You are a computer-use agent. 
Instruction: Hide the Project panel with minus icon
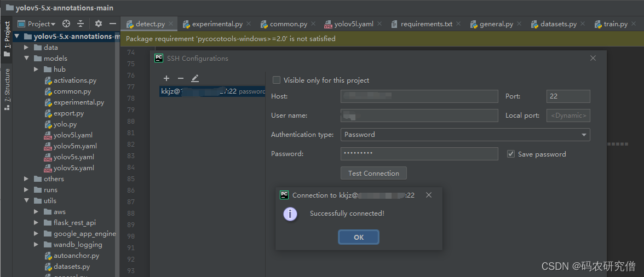pos(113,24)
